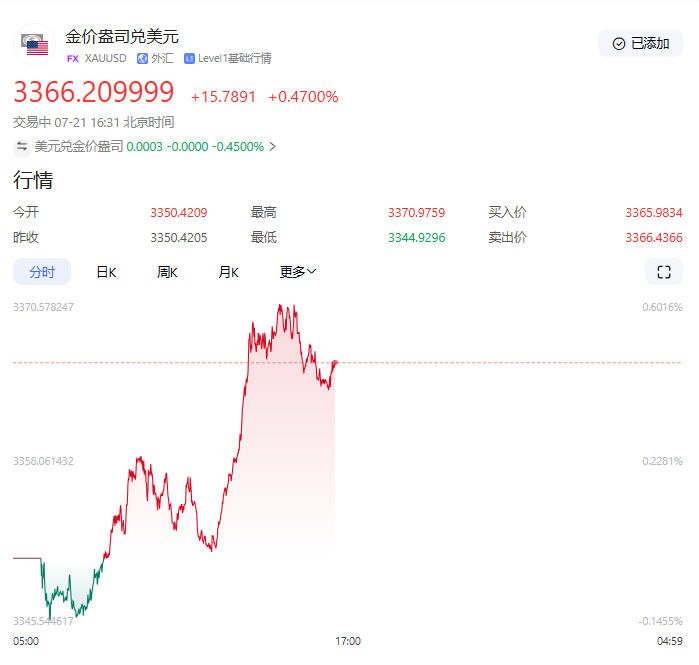Toggle the 已添加 watchlist button
The image size is (699, 665).
coord(640,44)
